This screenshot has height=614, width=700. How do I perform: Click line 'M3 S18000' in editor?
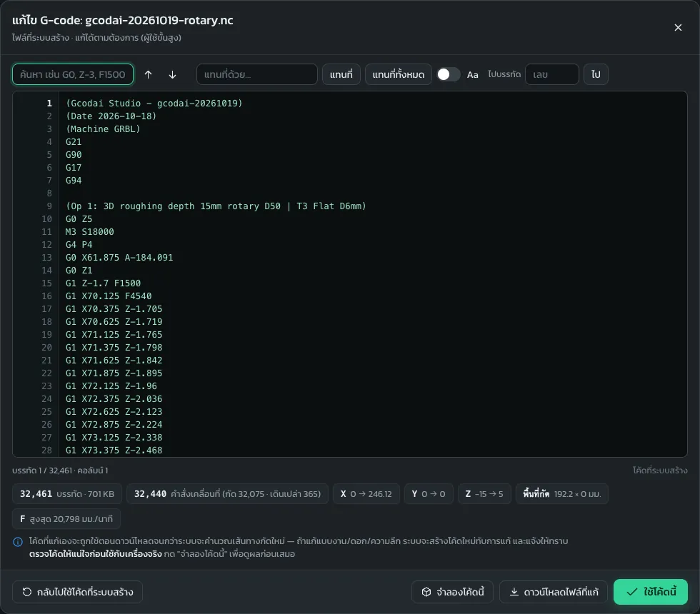tap(90, 232)
